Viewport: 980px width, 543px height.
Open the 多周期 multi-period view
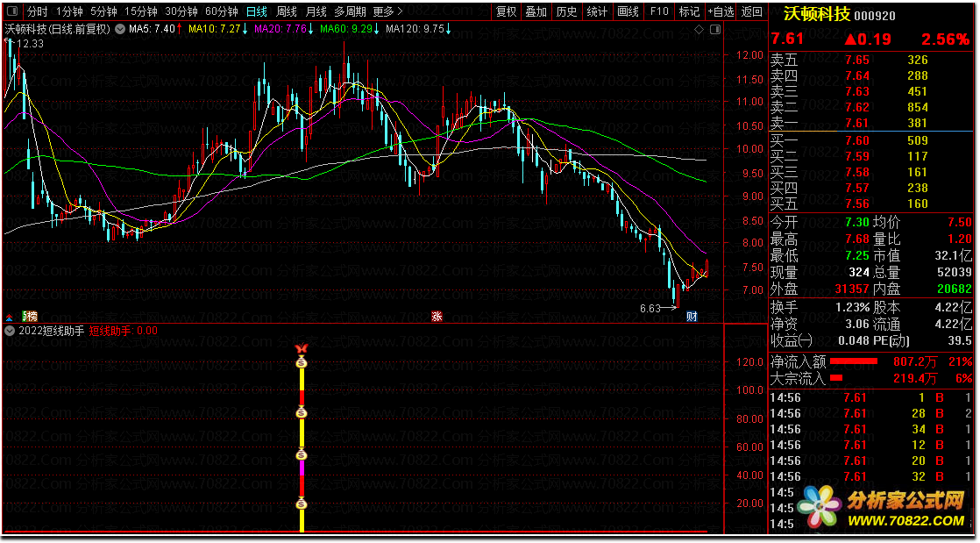(x=350, y=11)
